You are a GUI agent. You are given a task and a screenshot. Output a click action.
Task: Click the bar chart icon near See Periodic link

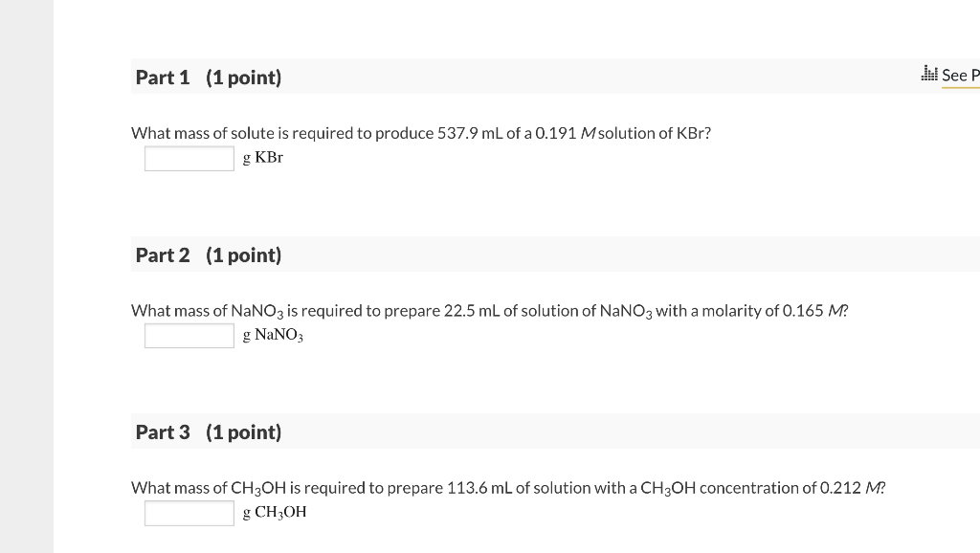927,72
